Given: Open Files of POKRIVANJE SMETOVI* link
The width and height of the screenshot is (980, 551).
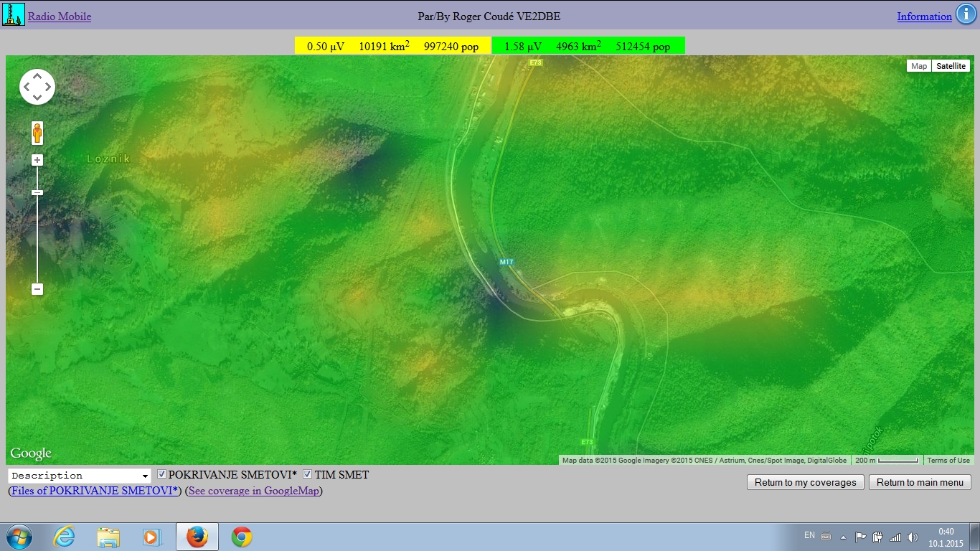Looking at the screenshot, I should 95,491.
